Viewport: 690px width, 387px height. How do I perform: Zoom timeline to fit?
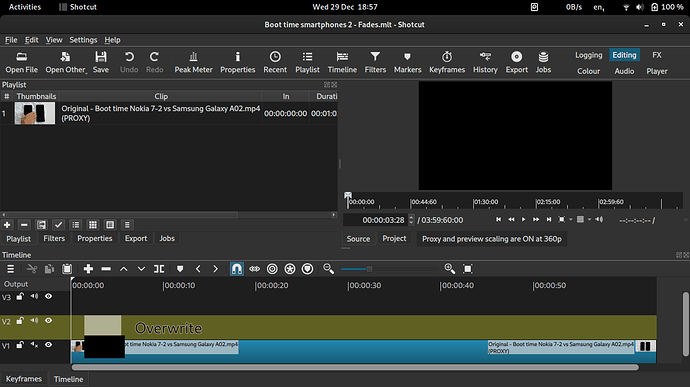pyautogui.click(x=468, y=269)
